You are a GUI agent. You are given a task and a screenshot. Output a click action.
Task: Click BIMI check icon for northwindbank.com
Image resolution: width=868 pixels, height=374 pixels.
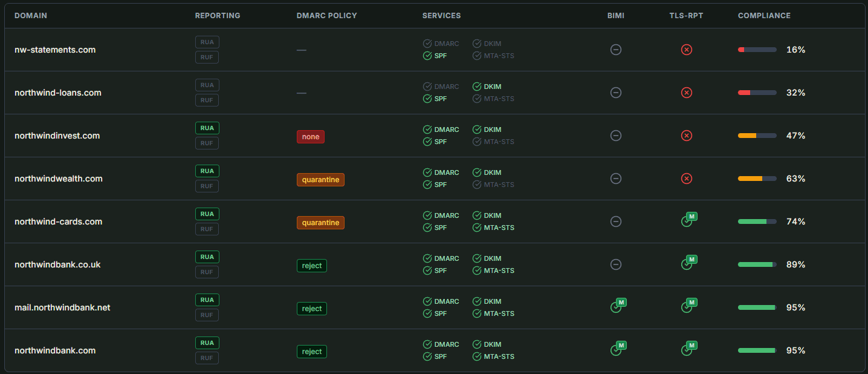click(616, 350)
